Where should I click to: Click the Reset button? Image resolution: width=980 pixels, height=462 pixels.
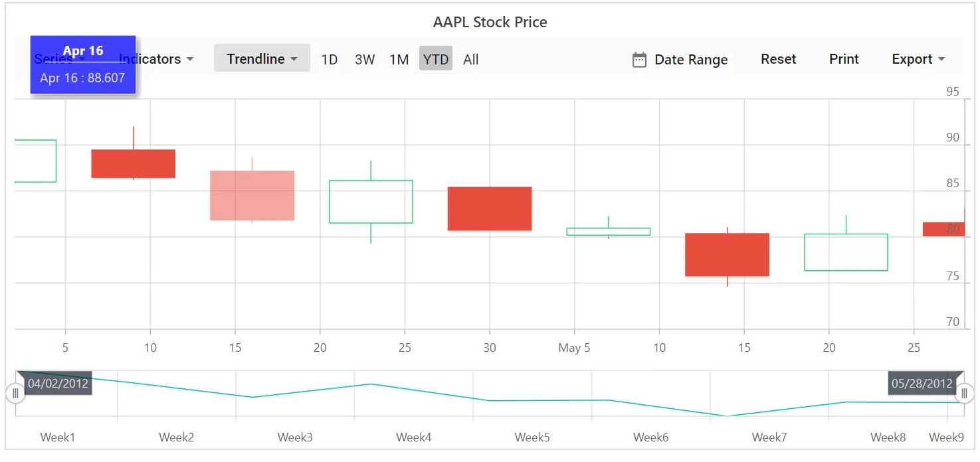[779, 59]
